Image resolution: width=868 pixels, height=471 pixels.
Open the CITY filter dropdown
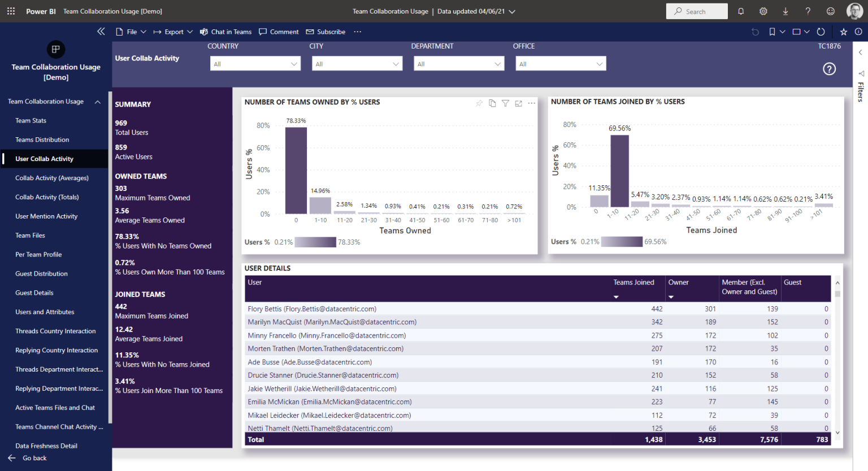[357, 64]
